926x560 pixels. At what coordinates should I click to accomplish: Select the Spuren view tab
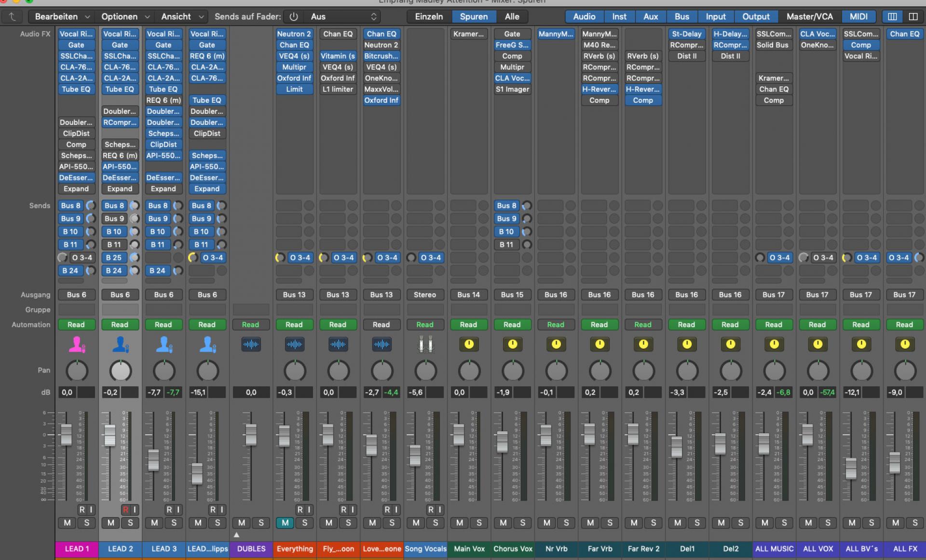click(x=474, y=16)
